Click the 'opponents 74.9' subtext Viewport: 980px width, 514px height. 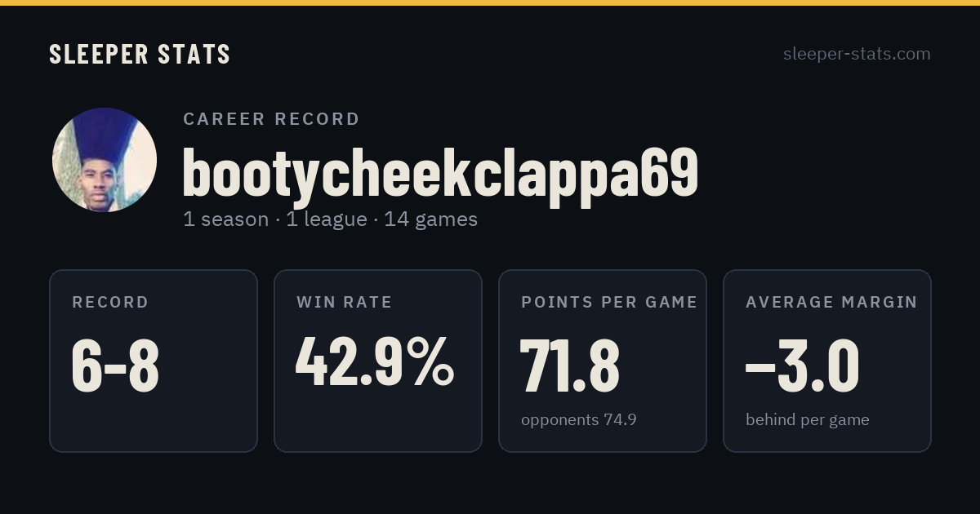(579, 420)
